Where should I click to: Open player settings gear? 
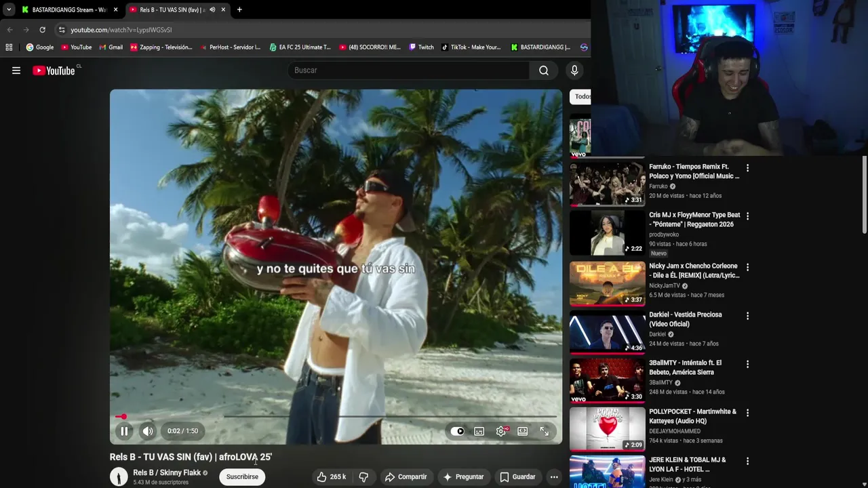[501, 431]
